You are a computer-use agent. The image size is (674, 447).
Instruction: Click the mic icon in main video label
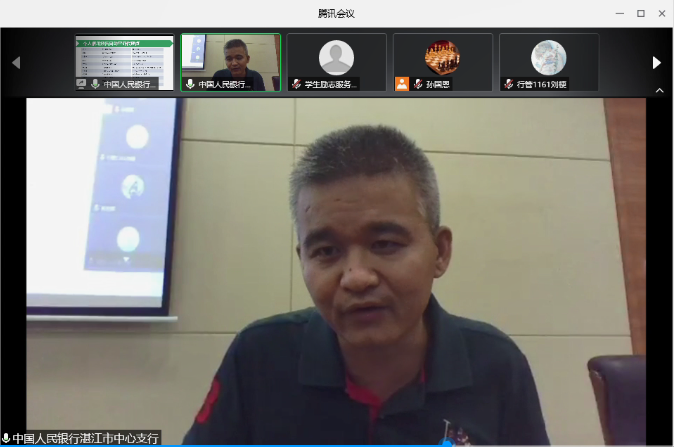tap(6, 438)
